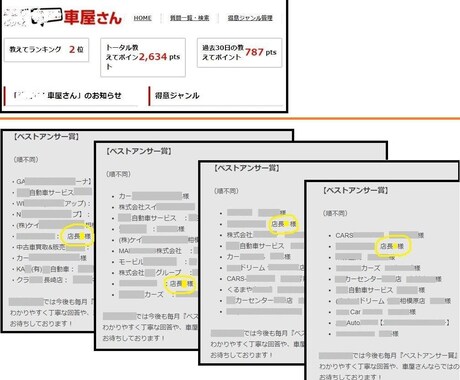
Task: Click the total points 2,634 pts box
Action: coord(143,57)
